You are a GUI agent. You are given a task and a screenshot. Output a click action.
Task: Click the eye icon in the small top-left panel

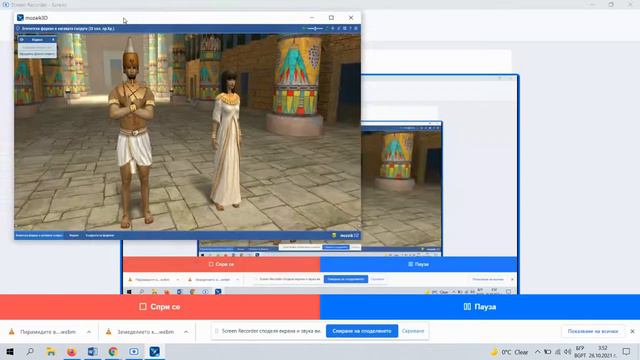point(22,40)
